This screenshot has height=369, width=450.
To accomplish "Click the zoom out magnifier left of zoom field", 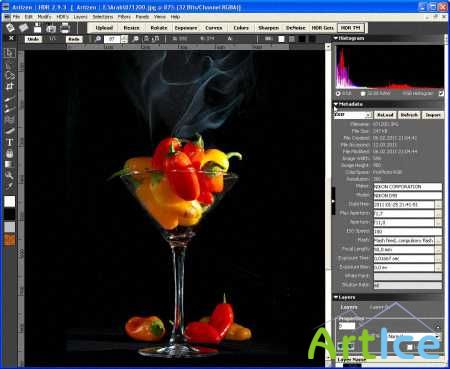I will coord(98,39).
